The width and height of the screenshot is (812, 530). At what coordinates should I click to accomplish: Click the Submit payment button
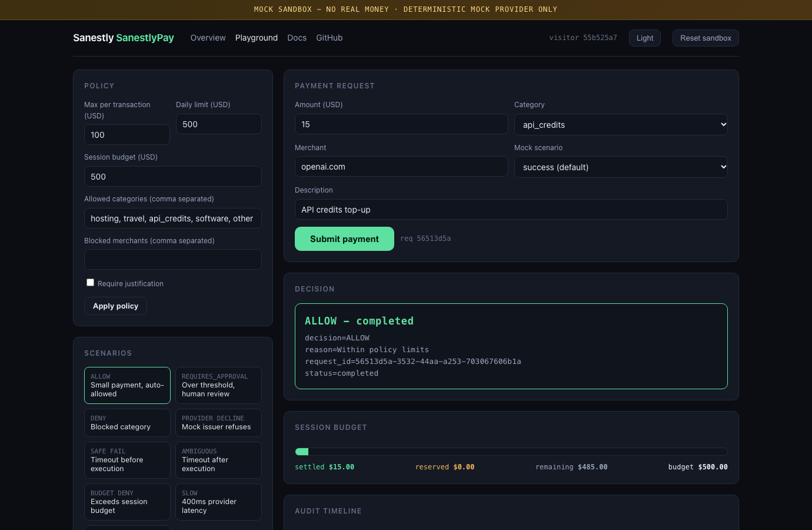pos(344,239)
